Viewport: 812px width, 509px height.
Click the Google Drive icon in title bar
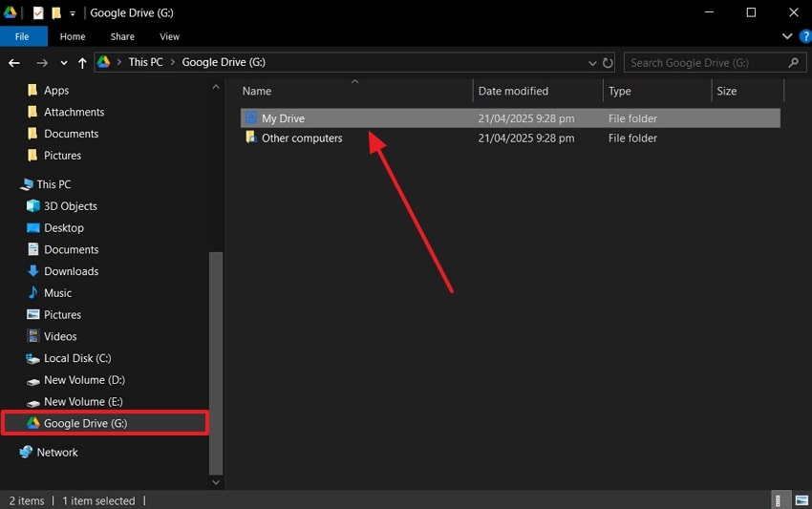pos(11,12)
